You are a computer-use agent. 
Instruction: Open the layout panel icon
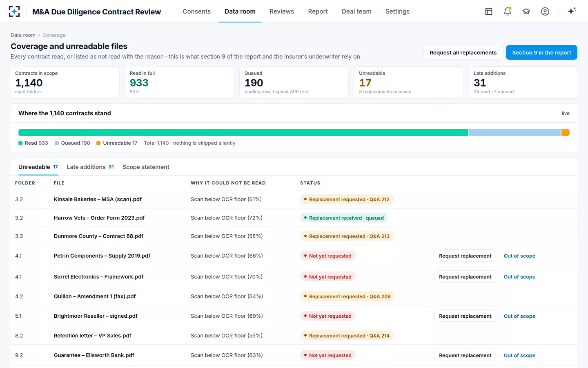[489, 11]
